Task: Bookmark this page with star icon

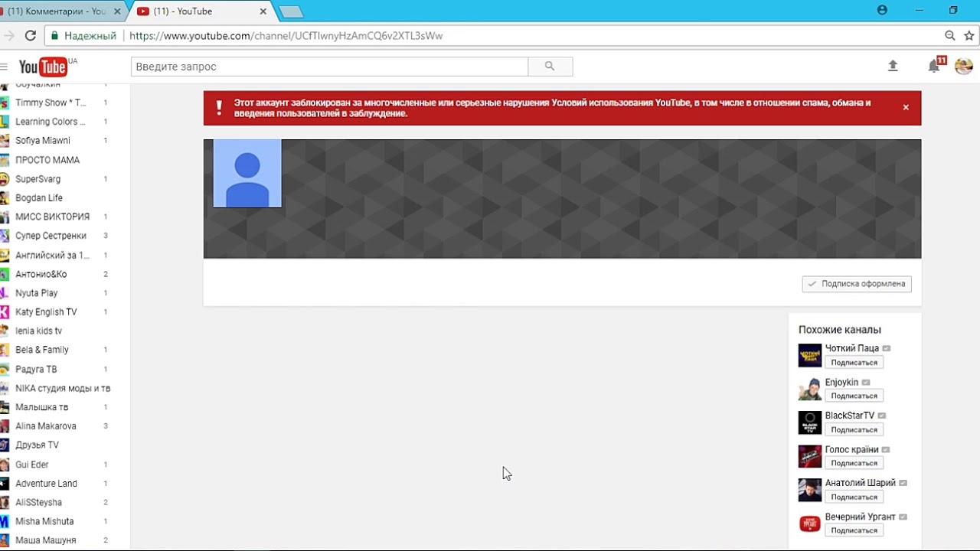Action: [969, 35]
